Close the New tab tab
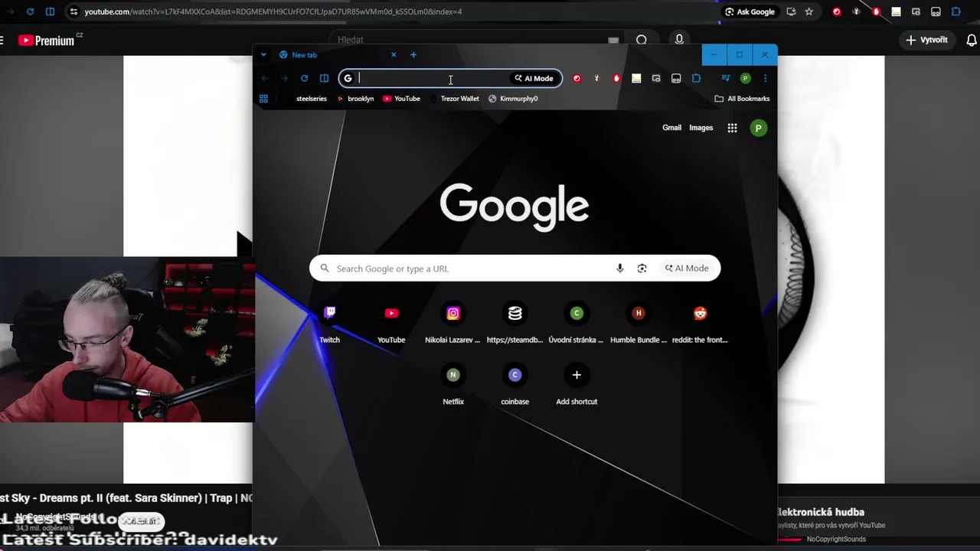 [394, 54]
